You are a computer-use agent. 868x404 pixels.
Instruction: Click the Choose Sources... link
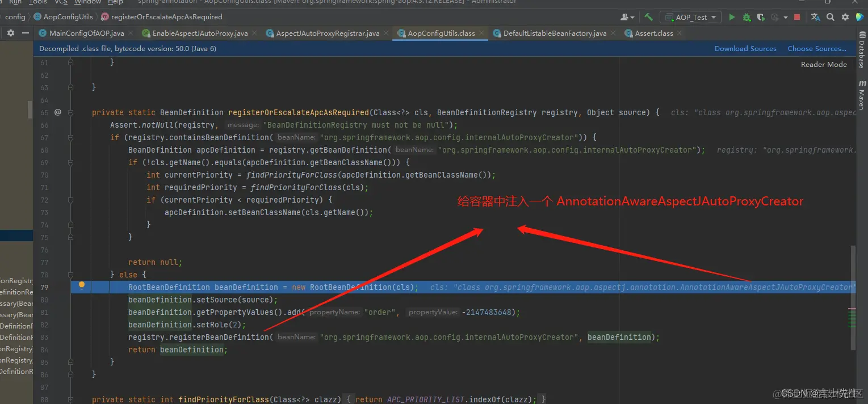[x=817, y=49]
